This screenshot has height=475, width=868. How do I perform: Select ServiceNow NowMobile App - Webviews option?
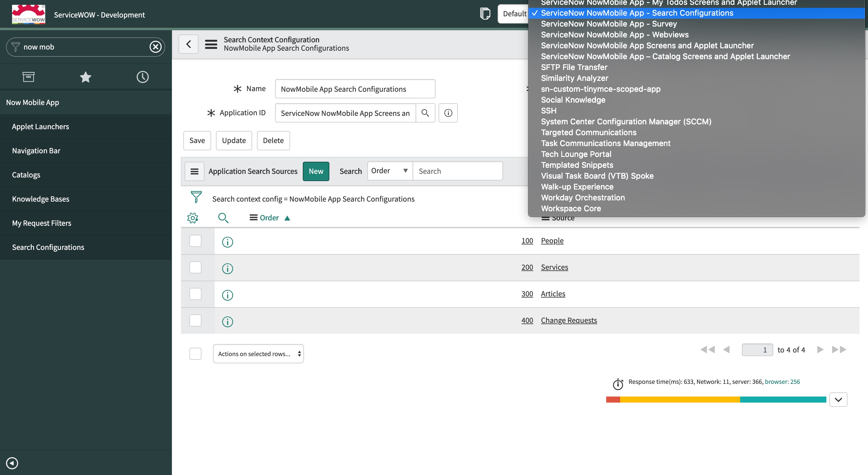[615, 35]
